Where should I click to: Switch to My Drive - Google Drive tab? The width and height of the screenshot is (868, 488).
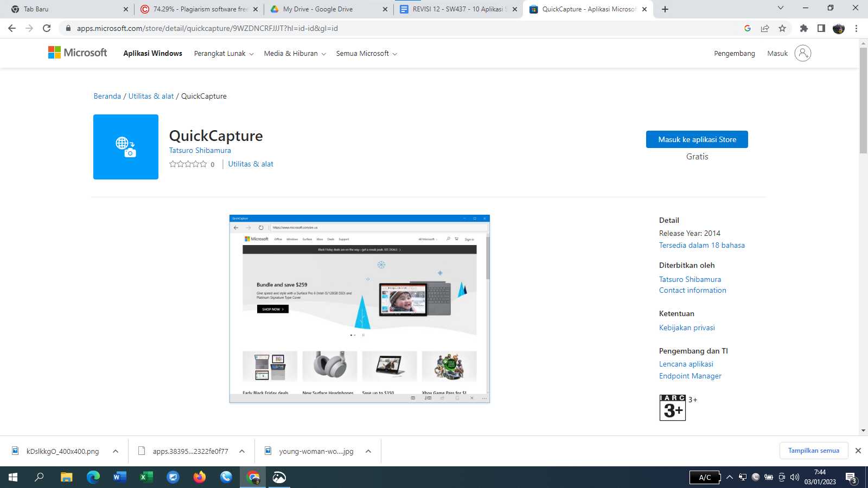pyautogui.click(x=328, y=9)
